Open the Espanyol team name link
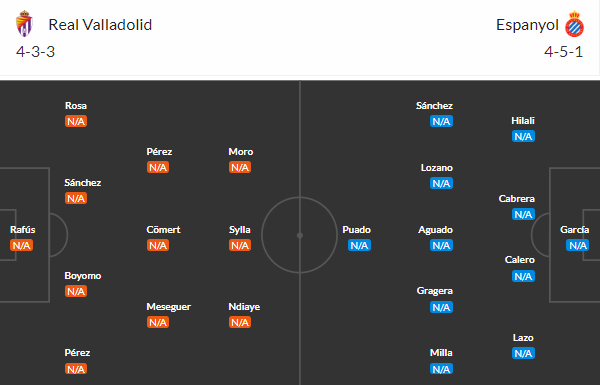The width and height of the screenshot is (600, 385). point(527,25)
